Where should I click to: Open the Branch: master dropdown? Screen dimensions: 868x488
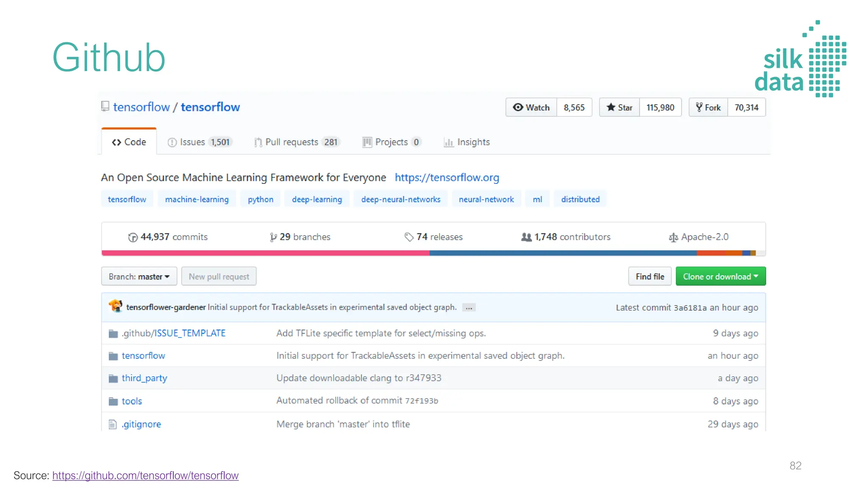coord(139,276)
